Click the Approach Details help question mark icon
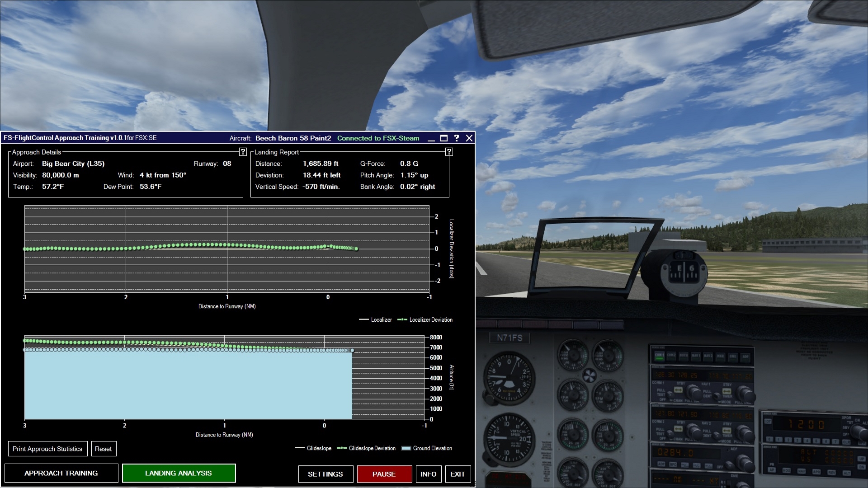The image size is (868, 488). click(x=243, y=151)
